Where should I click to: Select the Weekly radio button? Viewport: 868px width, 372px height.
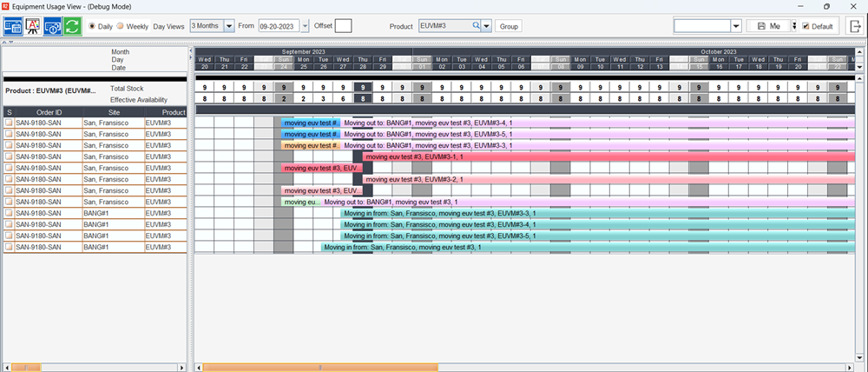coord(121,26)
